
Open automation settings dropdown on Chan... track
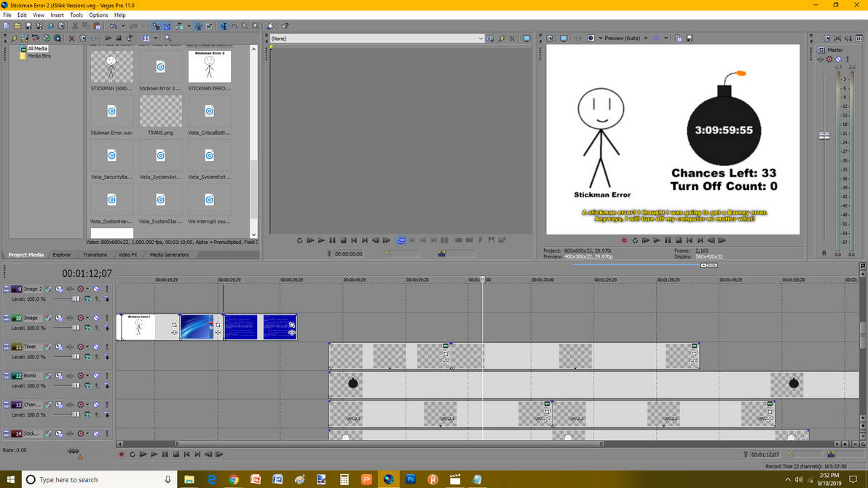(87, 404)
